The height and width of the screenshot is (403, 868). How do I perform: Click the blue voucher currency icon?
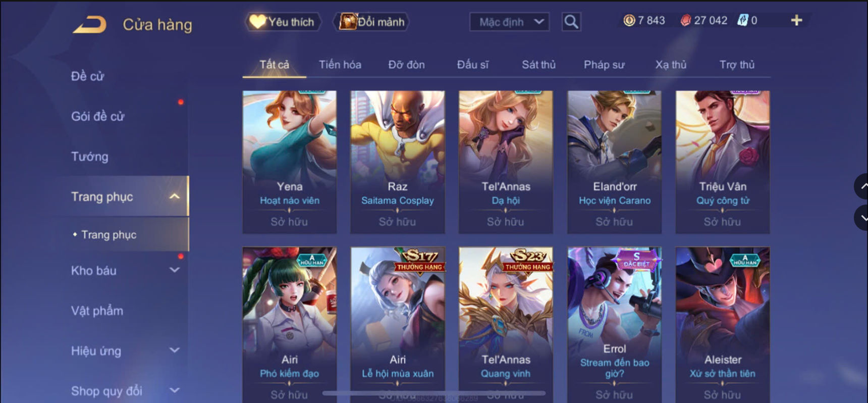[x=742, y=20]
